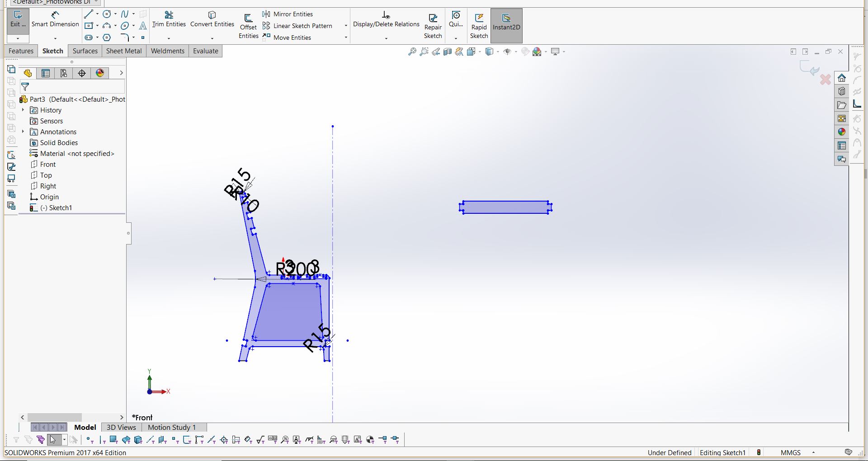Open Appearances in task pane
Image resolution: width=868 pixels, height=461 pixels.
(841, 132)
